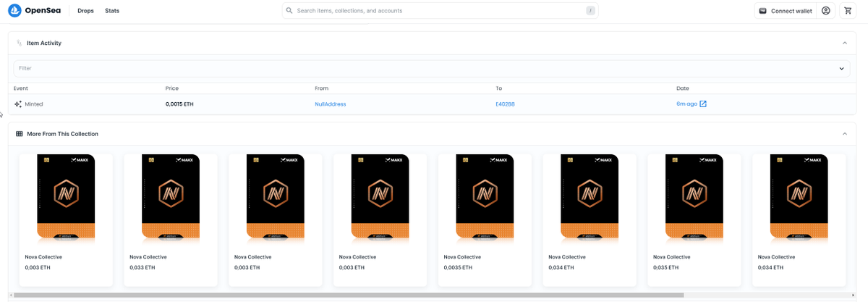Image resolution: width=868 pixels, height=302 pixels.
Task: Click the Price column header
Action: tap(172, 88)
